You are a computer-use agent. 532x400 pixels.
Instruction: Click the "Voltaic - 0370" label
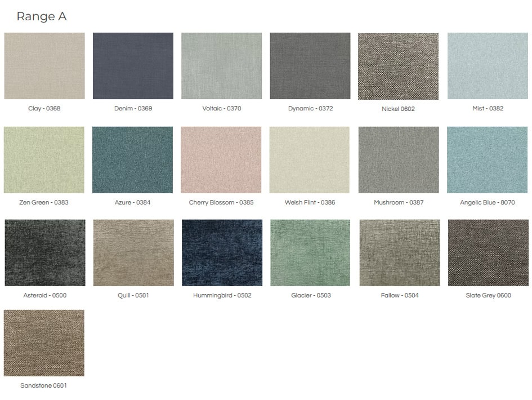[x=222, y=108]
